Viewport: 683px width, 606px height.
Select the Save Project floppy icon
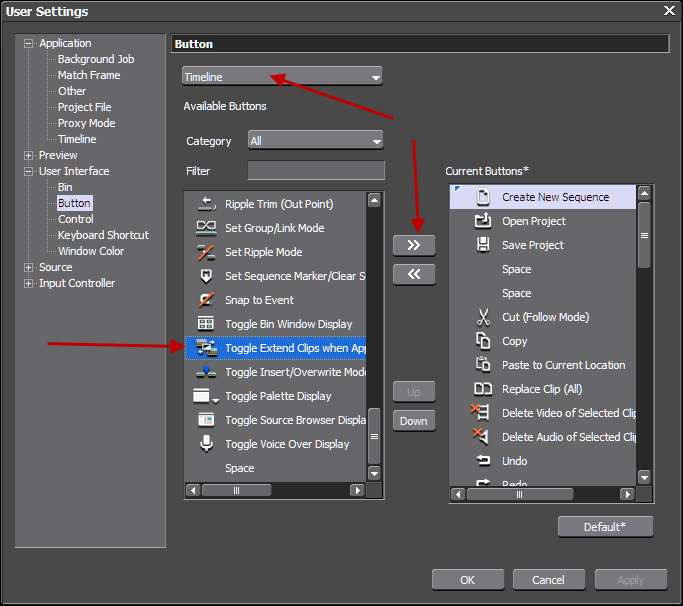click(x=483, y=245)
